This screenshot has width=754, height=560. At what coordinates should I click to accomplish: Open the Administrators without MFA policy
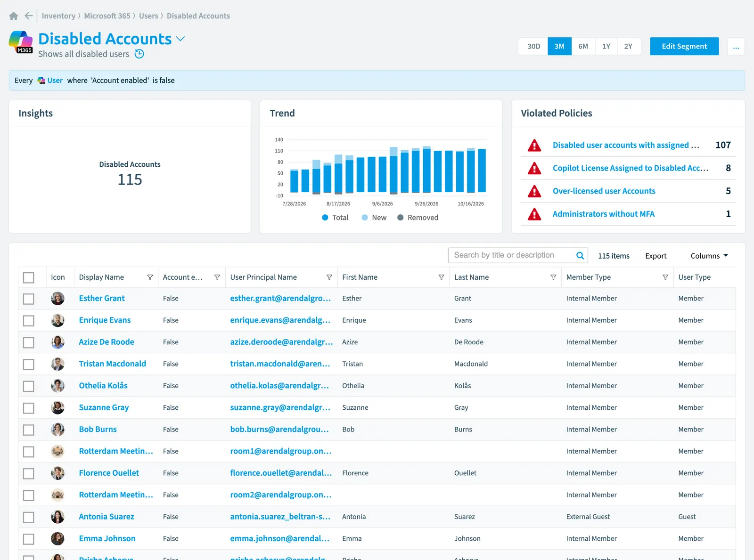(x=603, y=214)
